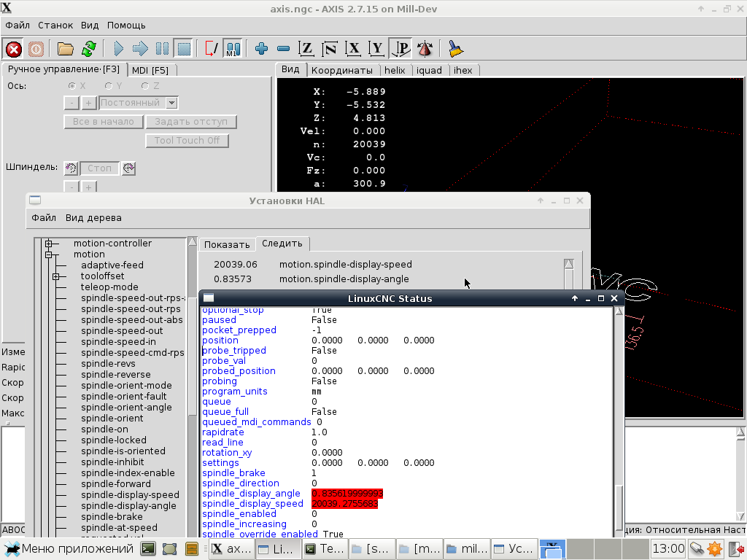Clear live plot with broom icon

[x=455, y=49]
